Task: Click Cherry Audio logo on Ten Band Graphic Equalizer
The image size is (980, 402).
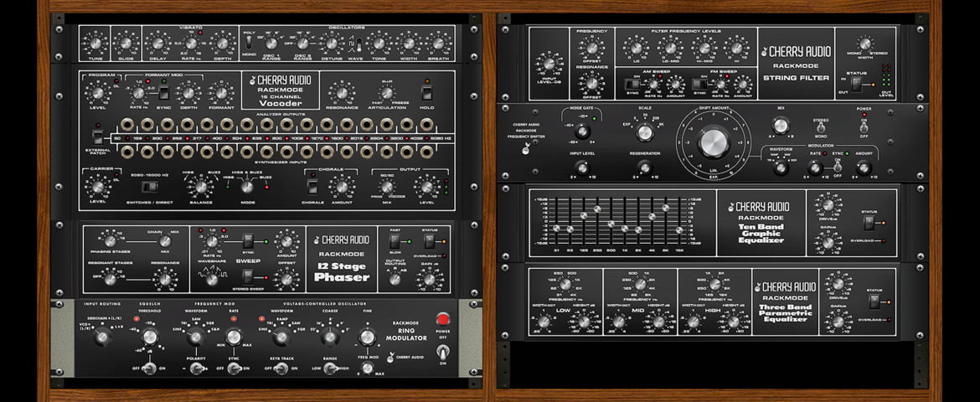Action: pos(757,206)
